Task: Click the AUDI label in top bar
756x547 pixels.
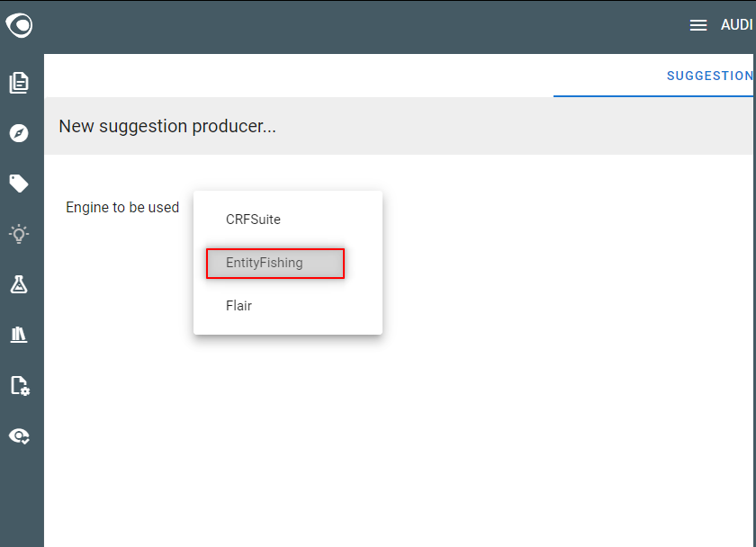Action: (x=737, y=25)
